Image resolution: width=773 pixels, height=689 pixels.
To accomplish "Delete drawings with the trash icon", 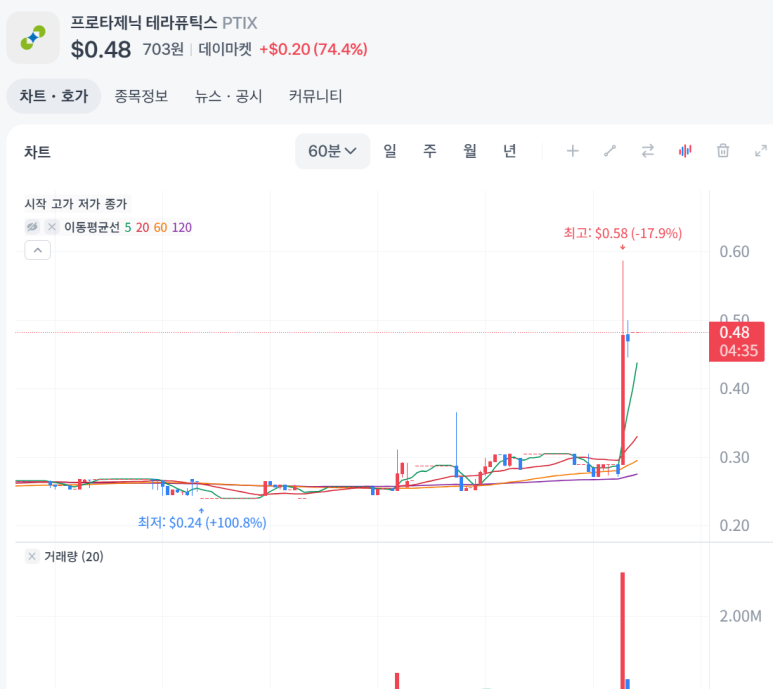I will 723,151.
